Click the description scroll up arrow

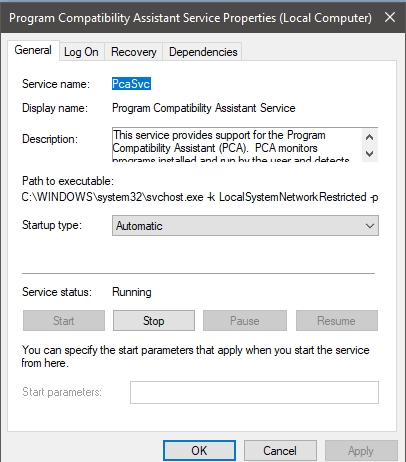click(x=369, y=137)
